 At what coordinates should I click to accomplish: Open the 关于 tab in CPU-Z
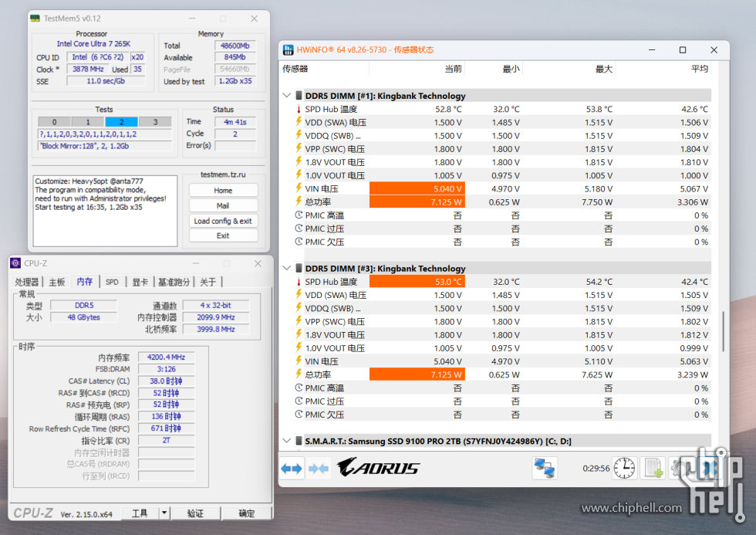(208, 283)
